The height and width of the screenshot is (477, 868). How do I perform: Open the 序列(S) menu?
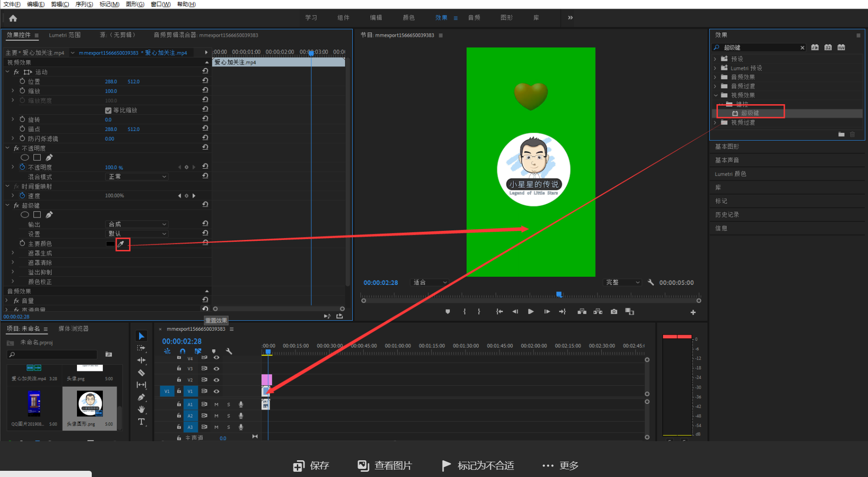pyautogui.click(x=84, y=4)
